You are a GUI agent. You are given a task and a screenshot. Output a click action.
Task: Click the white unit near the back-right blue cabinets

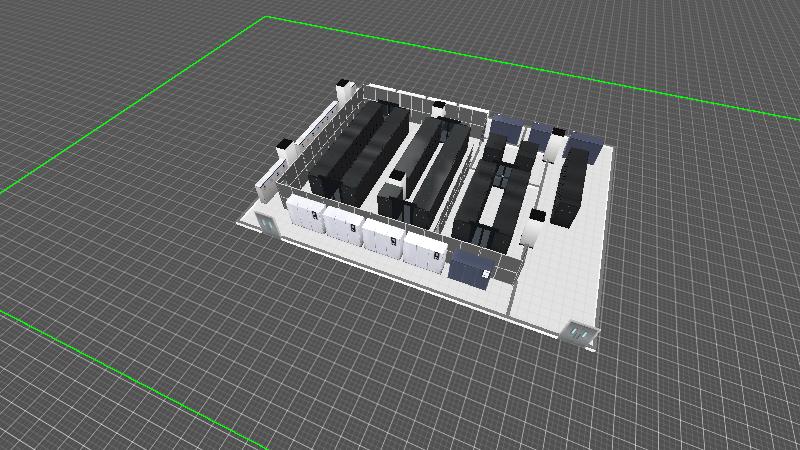coord(555,145)
